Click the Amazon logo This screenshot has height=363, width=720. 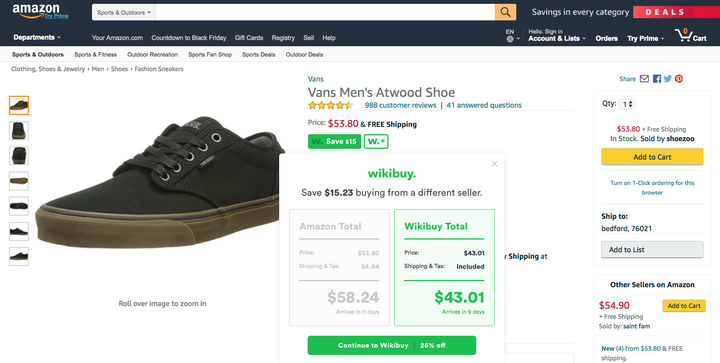click(x=40, y=11)
